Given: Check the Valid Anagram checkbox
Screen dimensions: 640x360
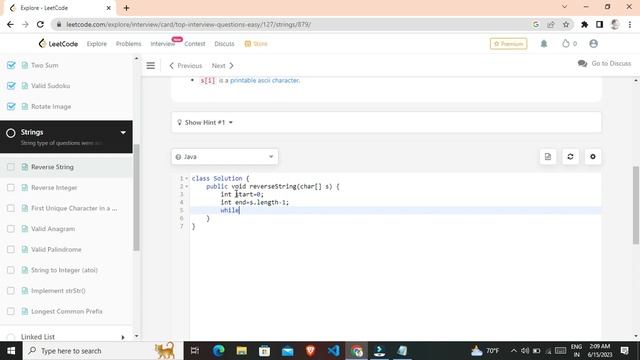Looking at the screenshot, I should 11,229.
